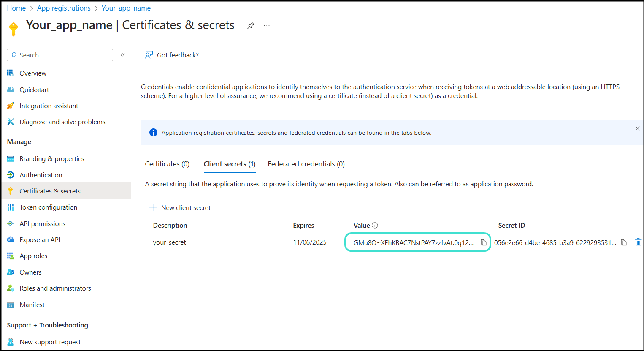Click the Certificates & secrets key icon in sidebar
Viewport: 644px width, 351px height.
coord(11,191)
